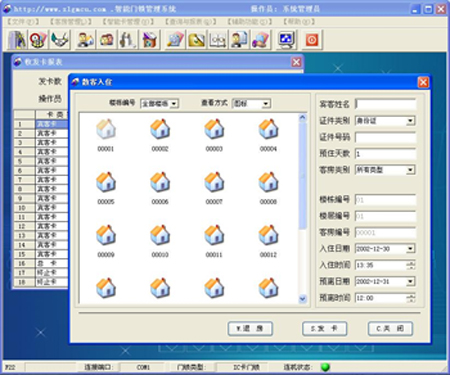Click the building door toolbar icon
The image size is (450, 375).
click(x=17, y=40)
